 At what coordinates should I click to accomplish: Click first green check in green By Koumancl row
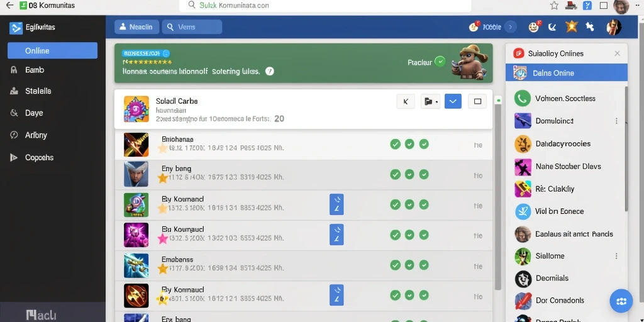coord(395,204)
